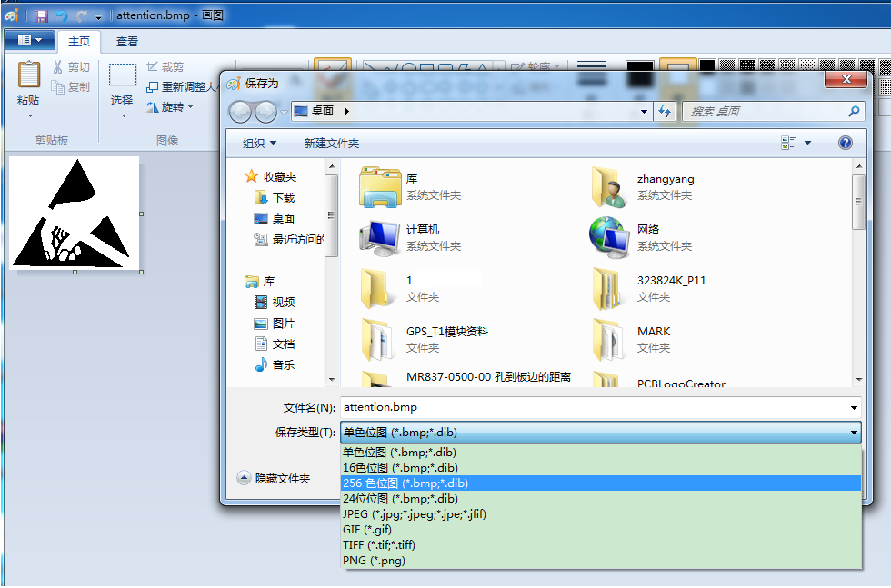Open the help icon in the Save As dialog

845,143
